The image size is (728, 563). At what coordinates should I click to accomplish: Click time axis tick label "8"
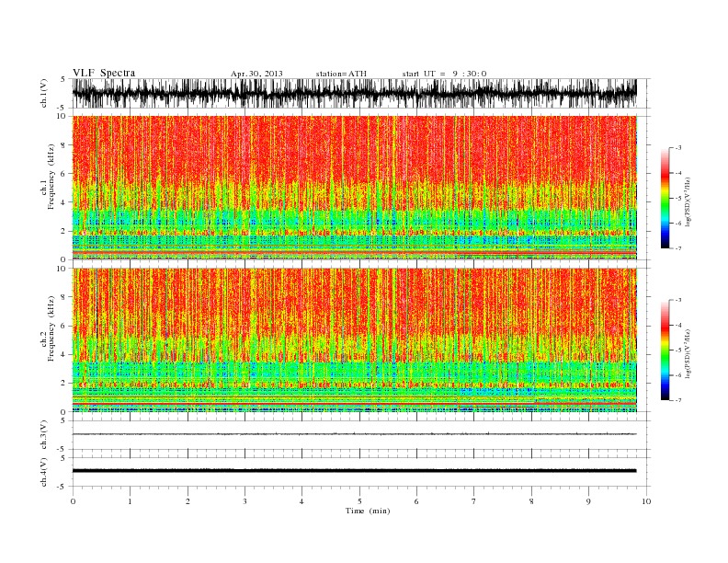coord(531,501)
